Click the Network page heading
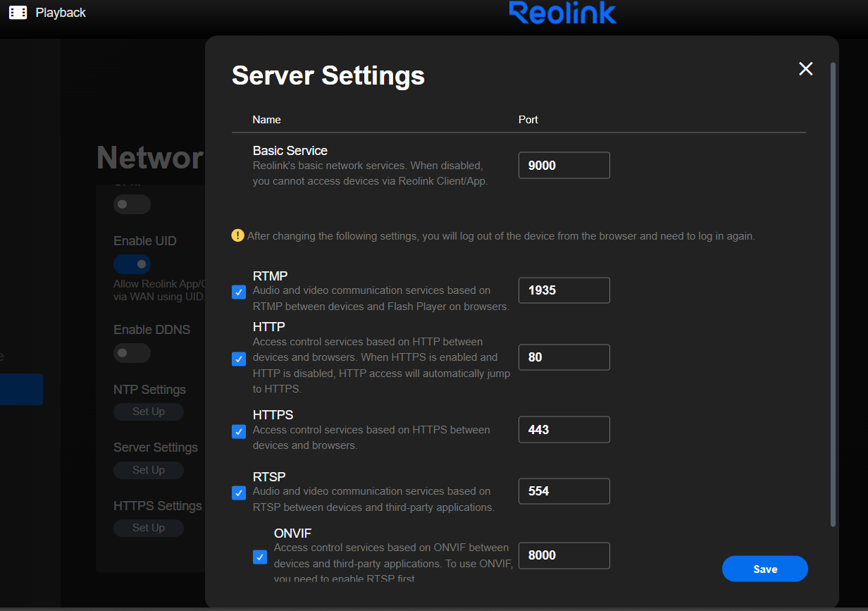 (150, 158)
